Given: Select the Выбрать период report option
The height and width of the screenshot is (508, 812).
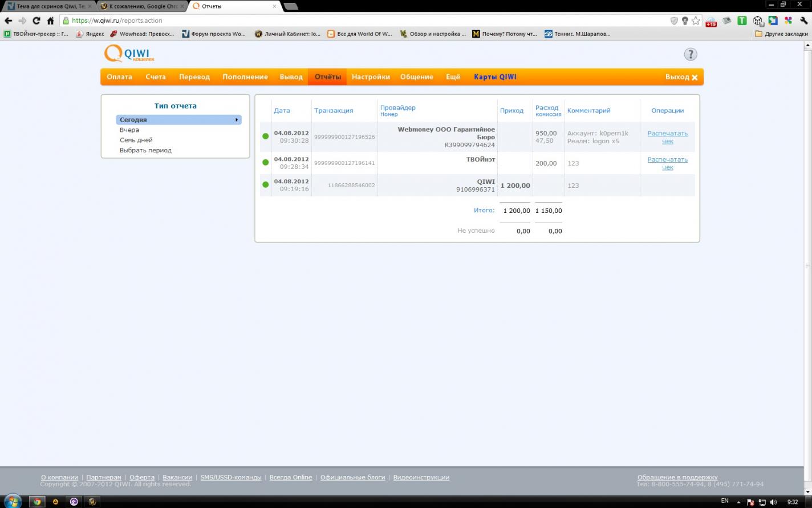Looking at the screenshot, I should click(x=145, y=151).
